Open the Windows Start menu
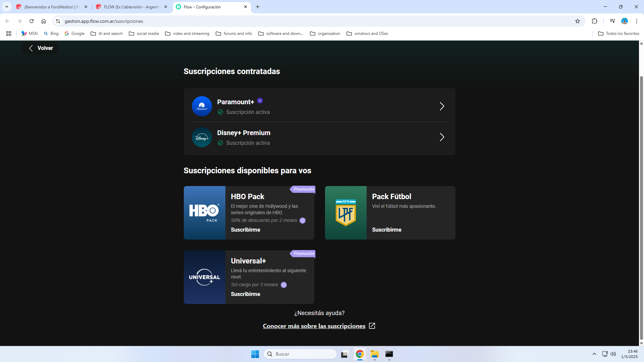644x362 pixels. coord(255,354)
